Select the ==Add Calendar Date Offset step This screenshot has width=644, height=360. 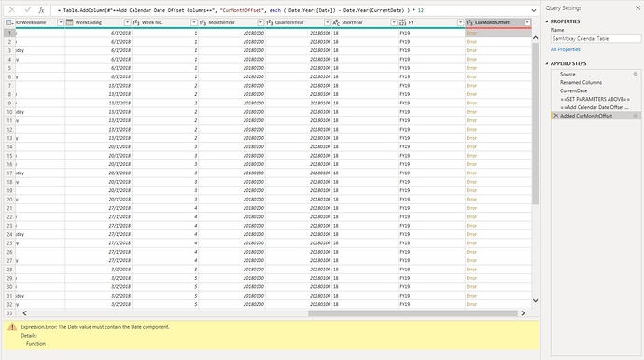[x=595, y=107]
